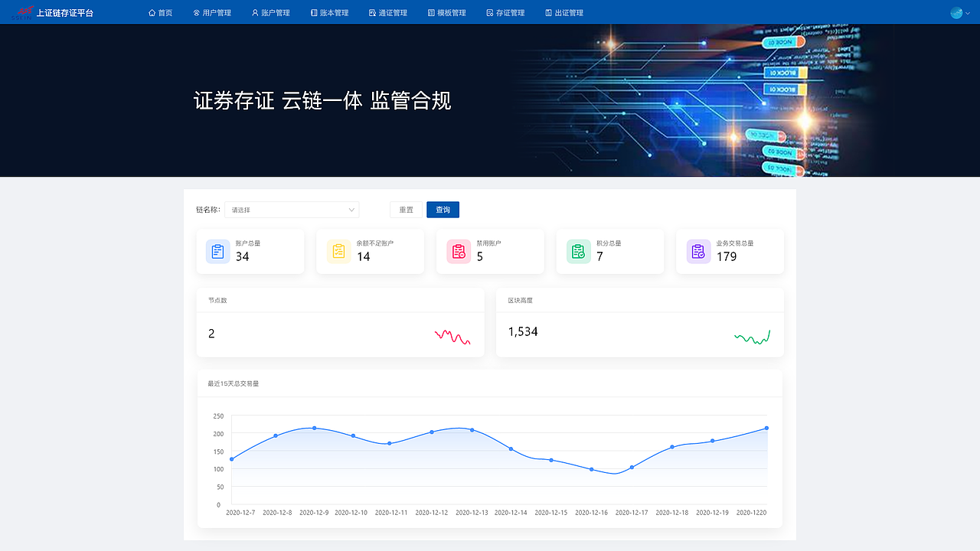This screenshot has height=551, width=980.
Task: Click the block height value 1,534
Action: click(523, 332)
